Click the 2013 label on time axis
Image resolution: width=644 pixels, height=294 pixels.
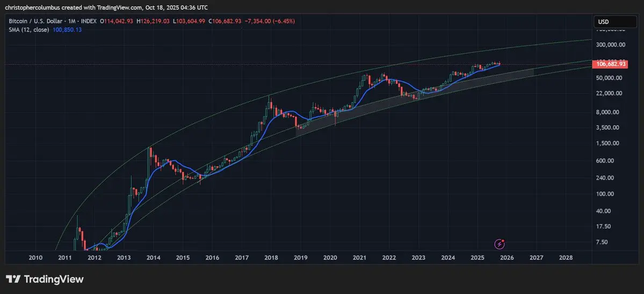(x=124, y=258)
